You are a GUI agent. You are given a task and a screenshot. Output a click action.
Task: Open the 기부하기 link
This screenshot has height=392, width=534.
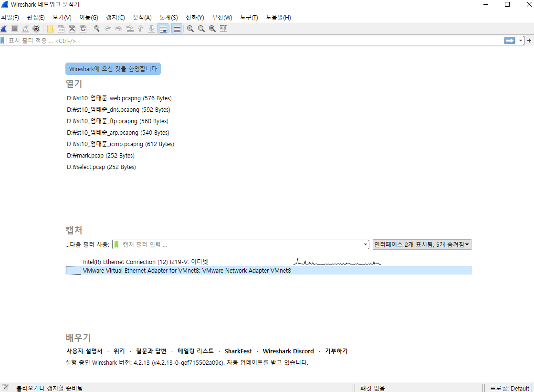point(336,351)
